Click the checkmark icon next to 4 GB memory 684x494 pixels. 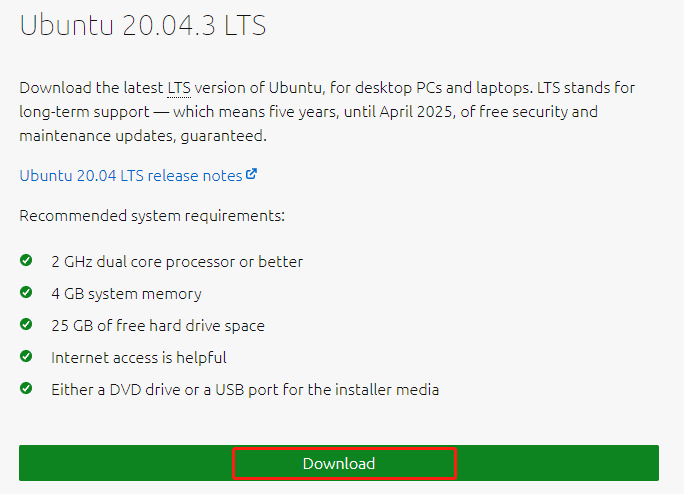pyautogui.click(x=27, y=293)
